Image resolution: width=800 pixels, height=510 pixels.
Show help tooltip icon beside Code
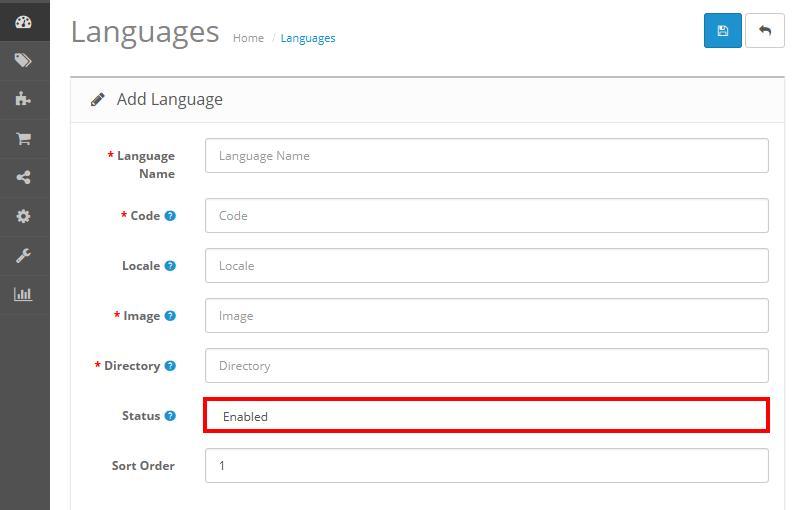(170, 216)
